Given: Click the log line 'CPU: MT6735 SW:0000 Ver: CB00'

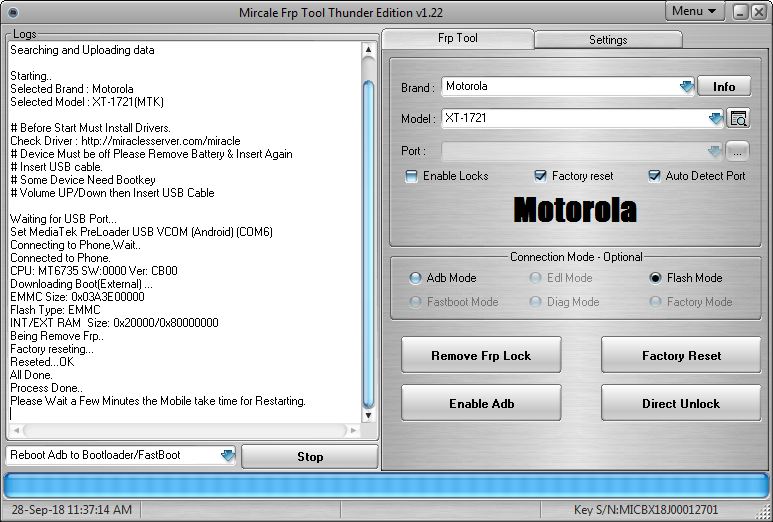Looking at the screenshot, I should 94,271.
